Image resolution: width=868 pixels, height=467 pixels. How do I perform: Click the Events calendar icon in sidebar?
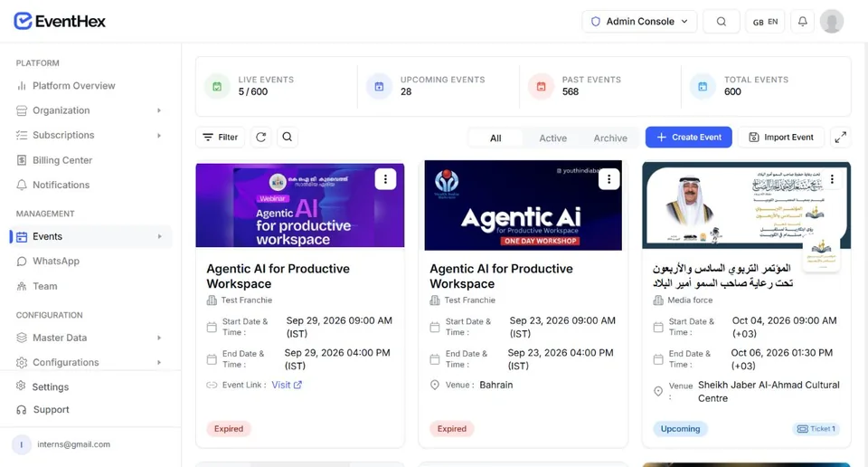(22, 236)
